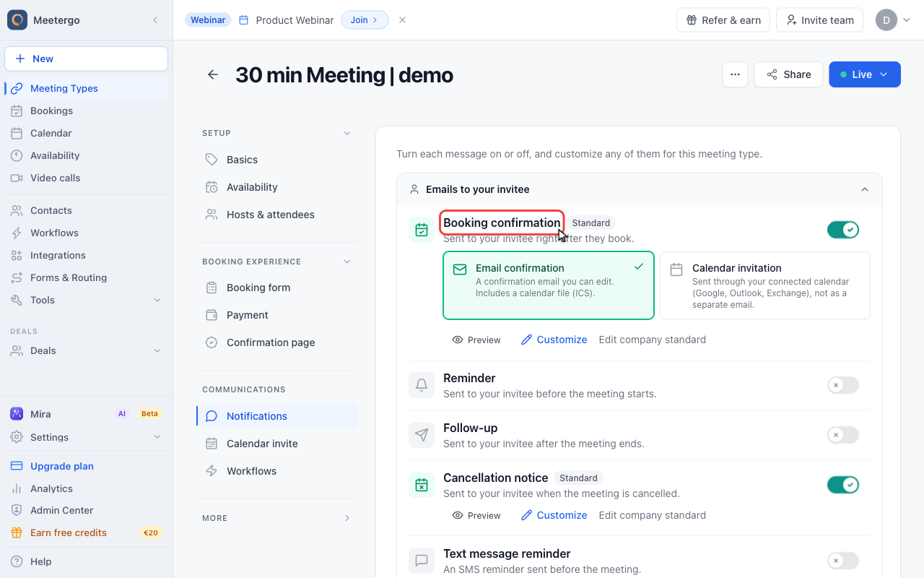
Task: Click the Availability clock icon in main sidebar
Action: coord(17,155)
